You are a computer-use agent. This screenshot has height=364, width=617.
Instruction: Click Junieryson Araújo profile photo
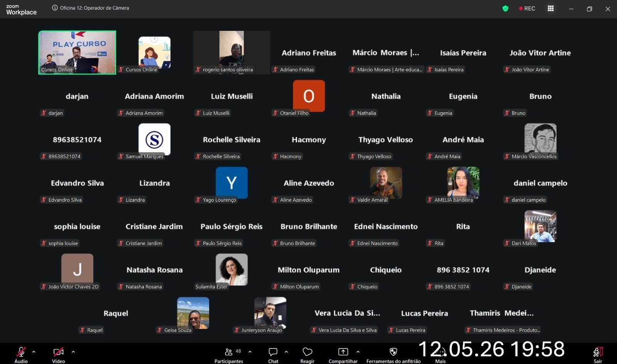pos(270,312)
